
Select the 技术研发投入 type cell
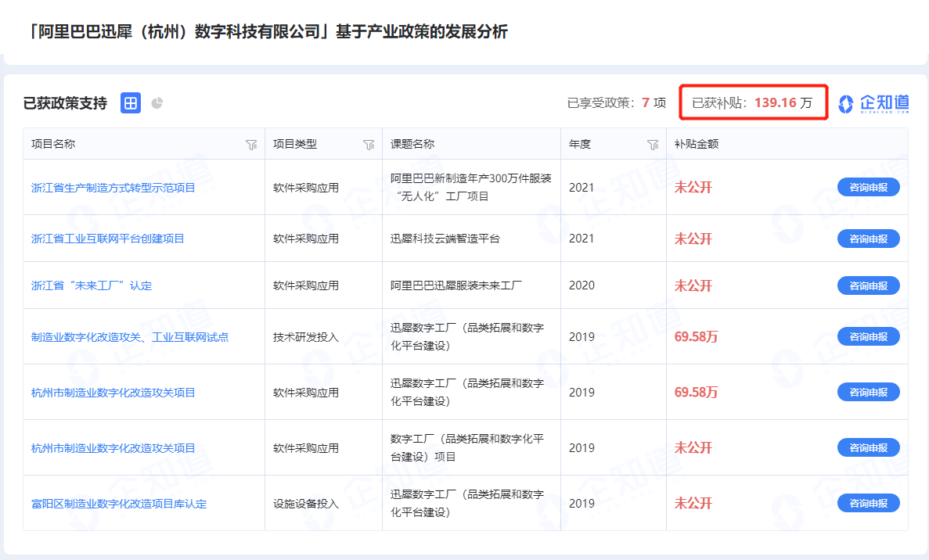coord(306,337)
